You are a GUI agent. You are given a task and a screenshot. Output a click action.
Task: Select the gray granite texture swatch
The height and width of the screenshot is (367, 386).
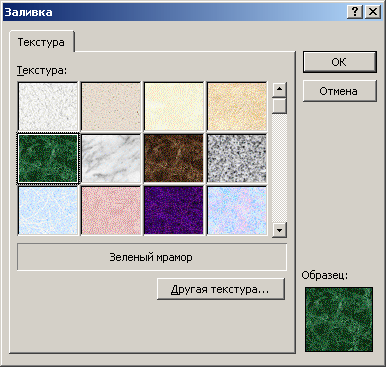click(237, 158)
